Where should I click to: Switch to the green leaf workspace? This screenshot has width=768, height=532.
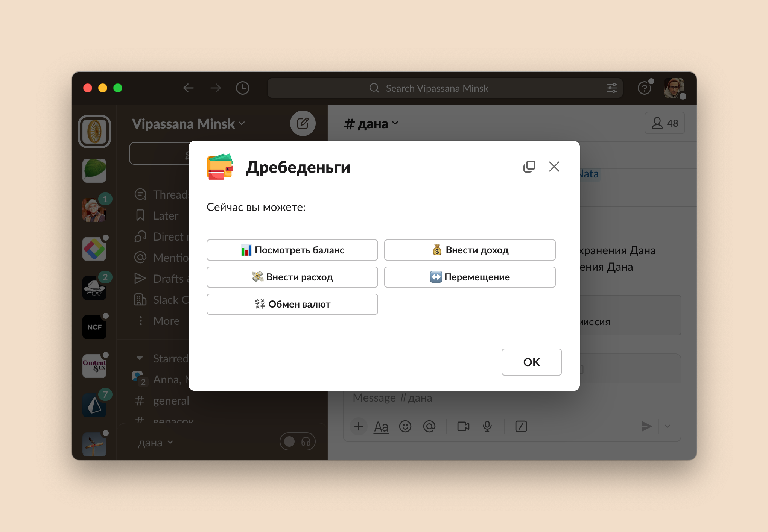click(94, 170)
